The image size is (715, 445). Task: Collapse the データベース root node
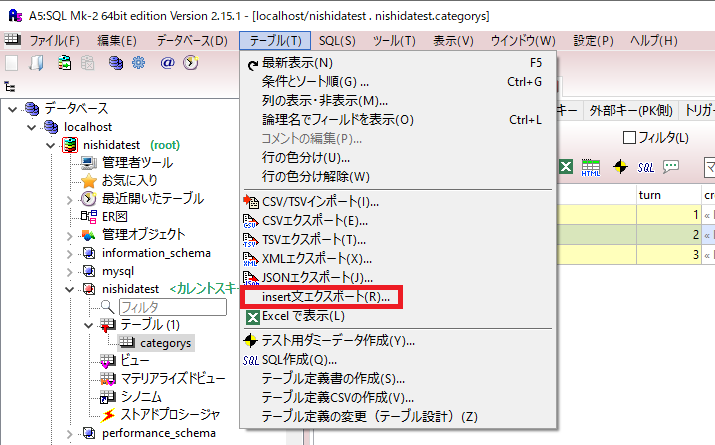pos(13,109)
